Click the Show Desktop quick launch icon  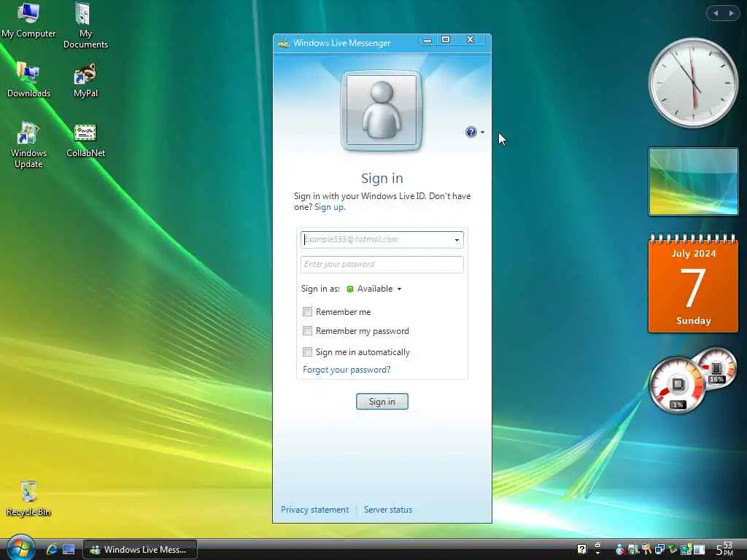click(69, 550)
